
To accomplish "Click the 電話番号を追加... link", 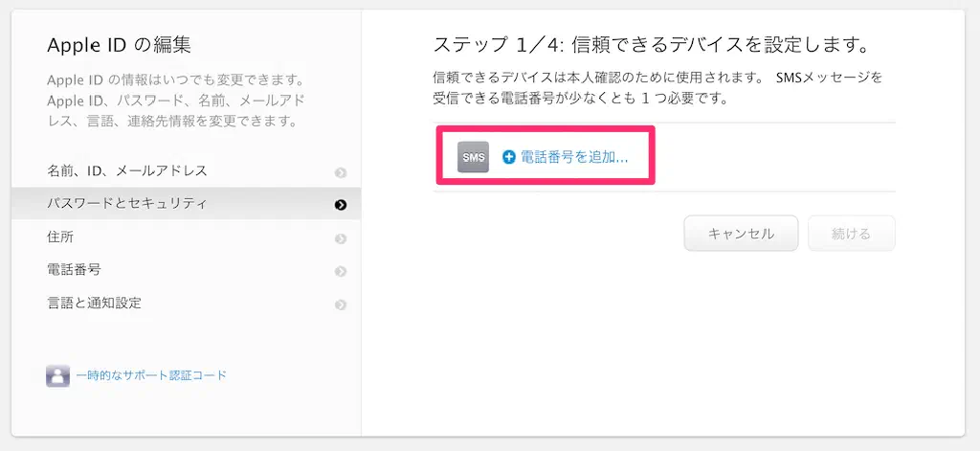I will pyautogui.click(x=574, y=157).
